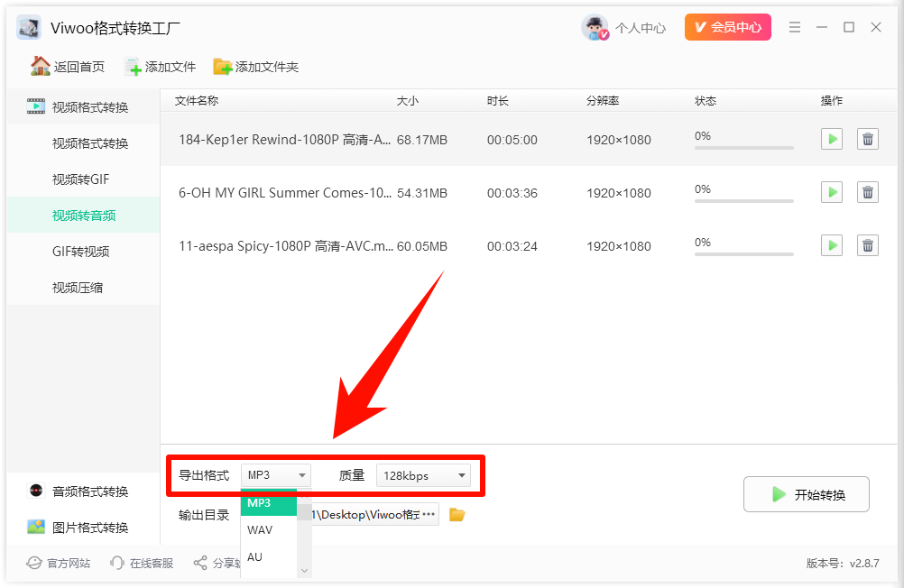Open the 质量 128kbps dropdown
The width and height of the screenshot is (904, 588).
click(x=423, y=475)
